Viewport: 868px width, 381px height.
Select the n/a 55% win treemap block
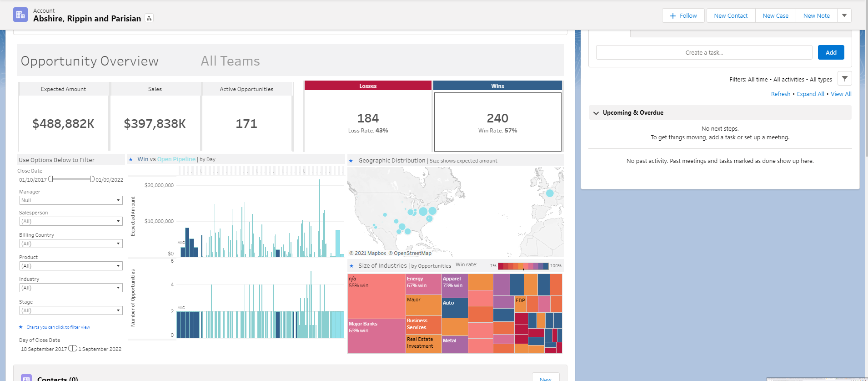(376, 296)
